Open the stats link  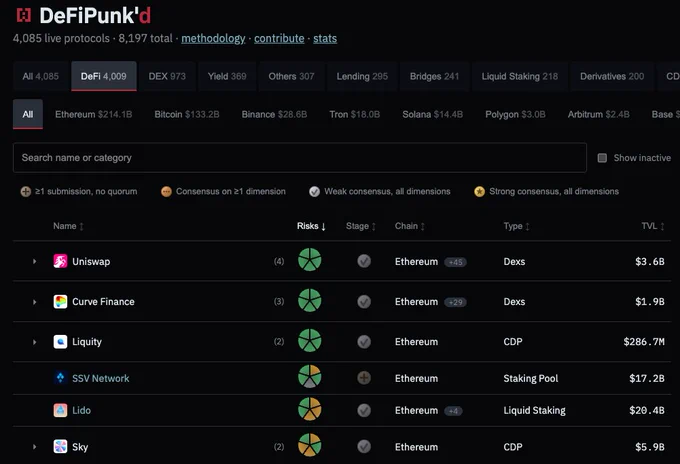325,39
